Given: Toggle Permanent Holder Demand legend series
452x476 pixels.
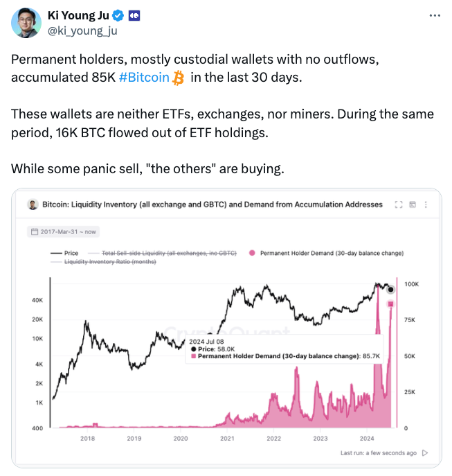Looking at the screenshot, I should tap(326, 253).
